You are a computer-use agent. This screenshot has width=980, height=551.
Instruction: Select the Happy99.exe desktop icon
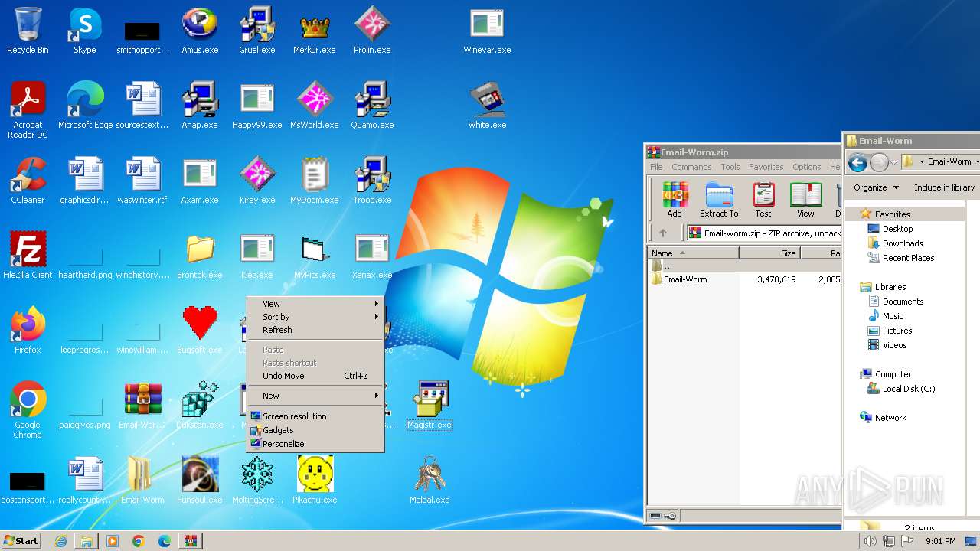[x=257, y=106]
